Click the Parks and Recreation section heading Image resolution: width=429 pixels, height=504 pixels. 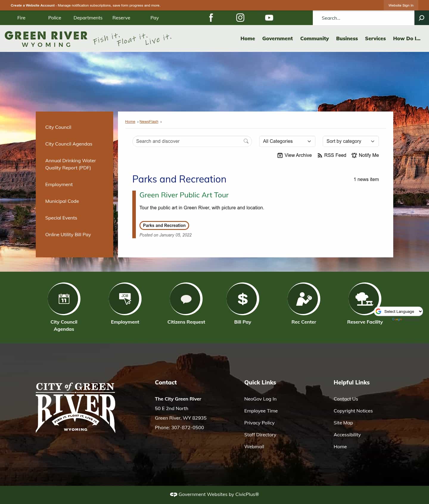click(179, 179)
